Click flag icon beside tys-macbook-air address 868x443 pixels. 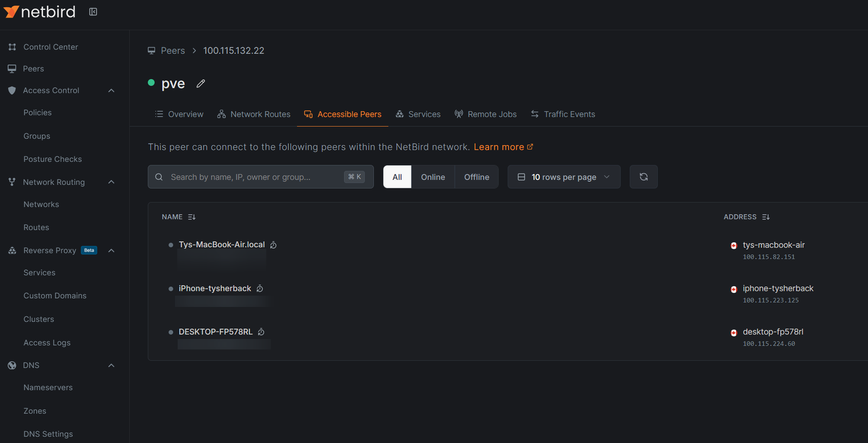tap(734, 246)
